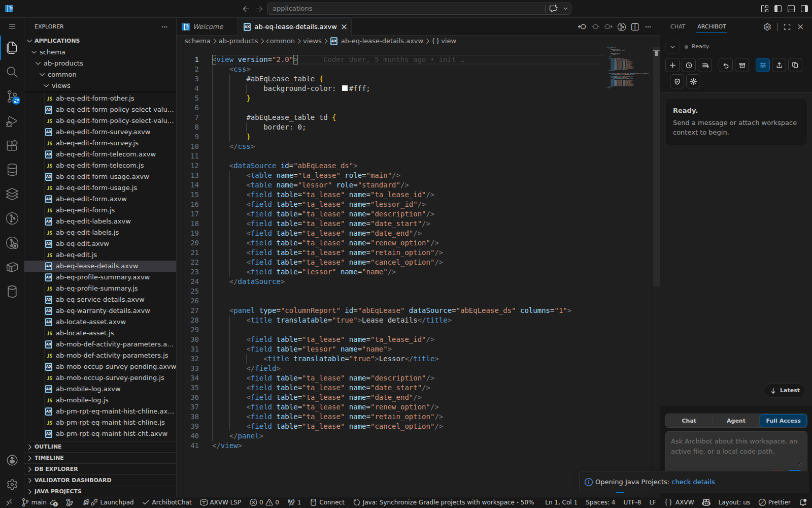The width and height of the screenshot is (812, 508).
Task: Expand the JAVA PROJECTS section
Action: [x=100, y=491]
